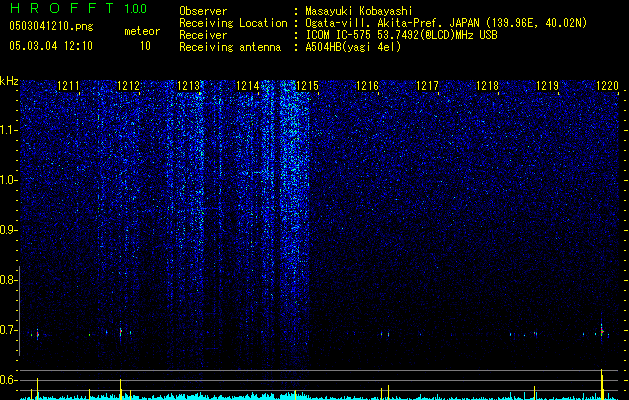Image resolution: width=629 pixels, height=400 pixels.
Task: Click the "Receiving antenna" label
Action: click(x=230, y=47)
